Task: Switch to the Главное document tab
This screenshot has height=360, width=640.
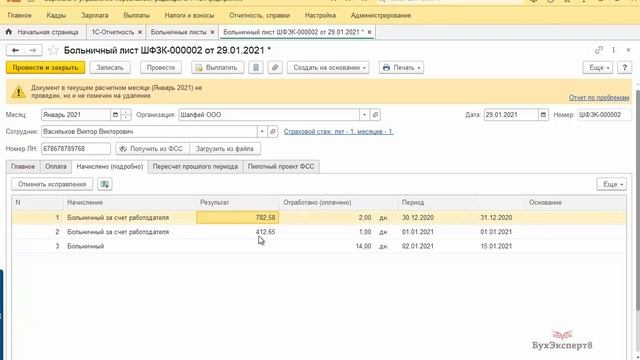Action: [23, 167]
